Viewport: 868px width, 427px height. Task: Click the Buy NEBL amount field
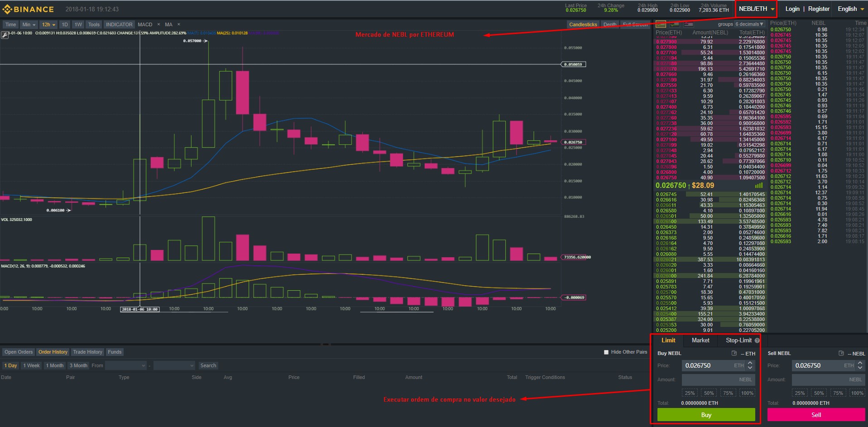point(718,379)
